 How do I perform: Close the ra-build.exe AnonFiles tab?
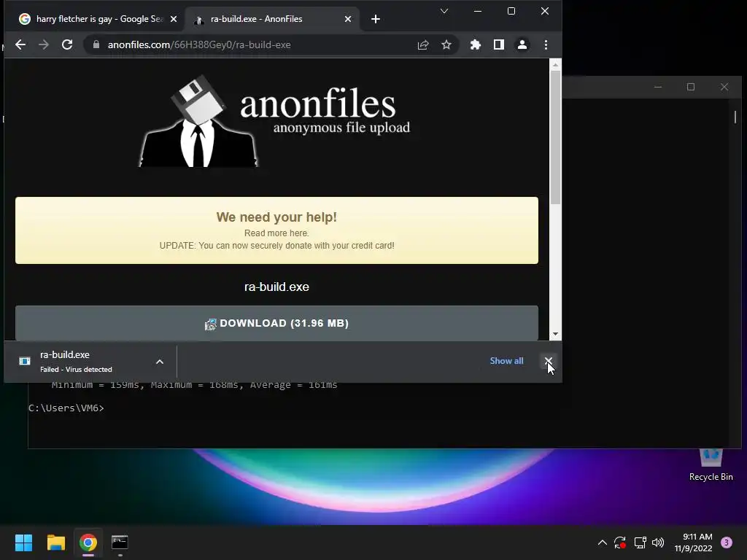pyautogui.click(x=348, y=19)
